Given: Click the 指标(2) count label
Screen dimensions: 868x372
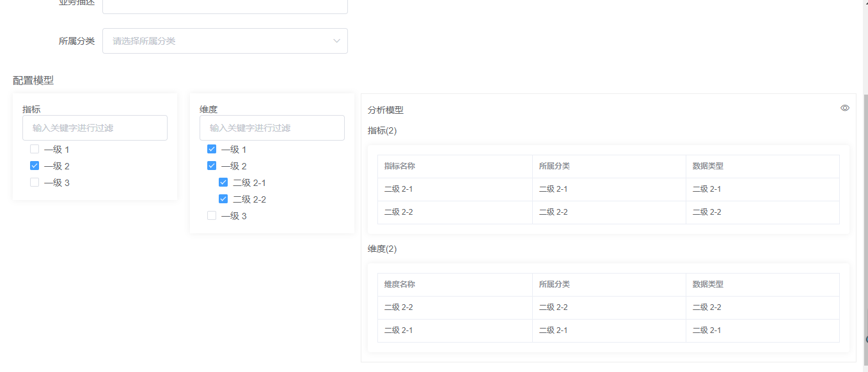Looking at the screenshot, I should point(383,130).
